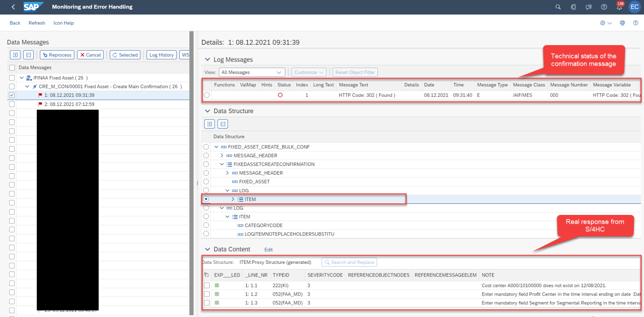Open the View All Messages dropdown

[252, 72]
